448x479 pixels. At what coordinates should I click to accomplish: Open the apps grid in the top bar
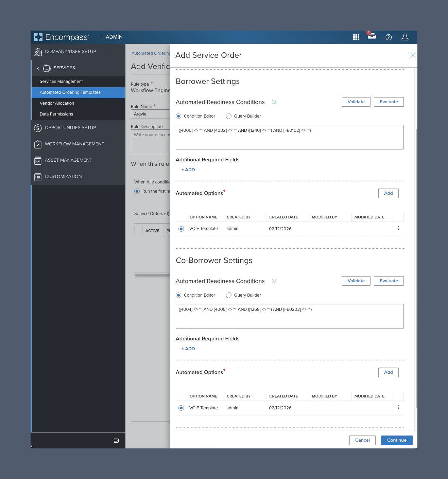[x=356, y=37]
